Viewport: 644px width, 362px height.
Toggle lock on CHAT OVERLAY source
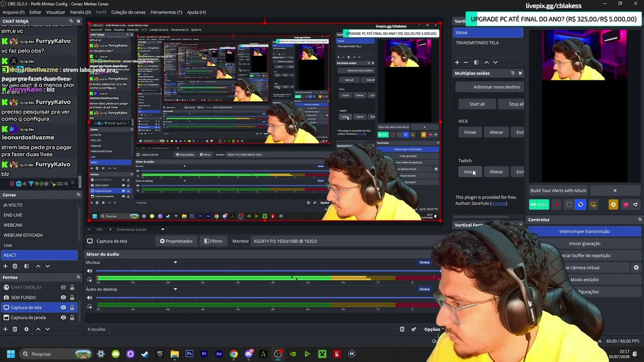coord(72,288)
